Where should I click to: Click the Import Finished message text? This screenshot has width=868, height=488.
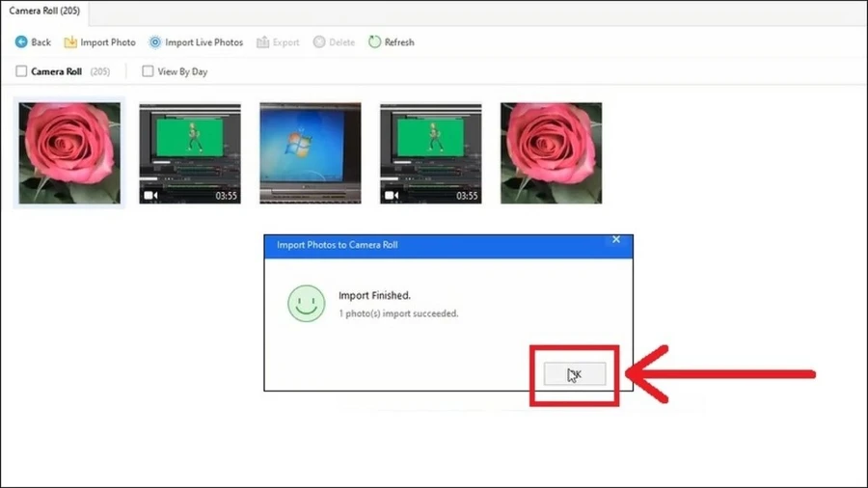[375, 295]
